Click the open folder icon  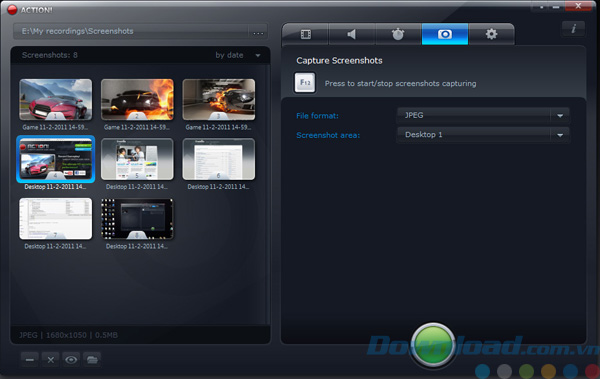[92, 359]
